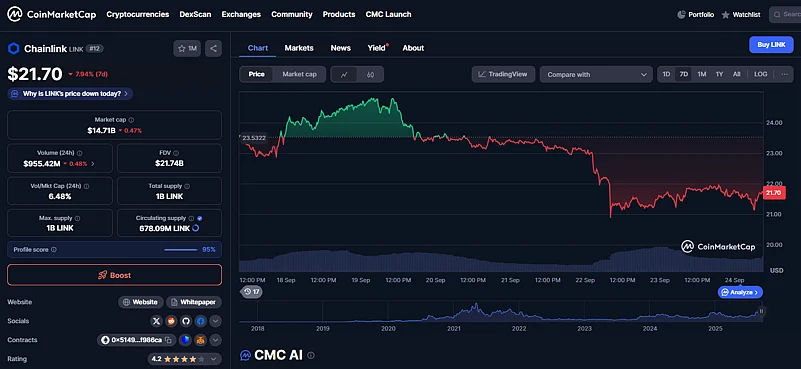
Task: Click the Total supply info icon
Action: [x=186, y=187]
